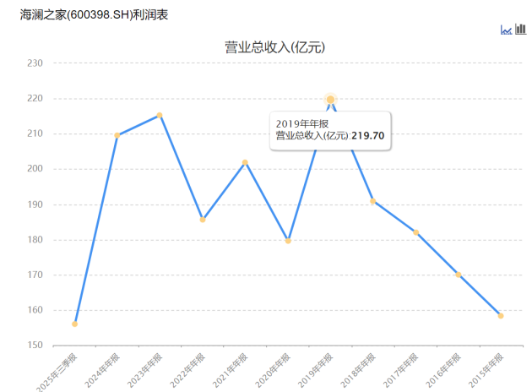Click the y-axis label 190
532x392 pixels.
click(35, 204)
